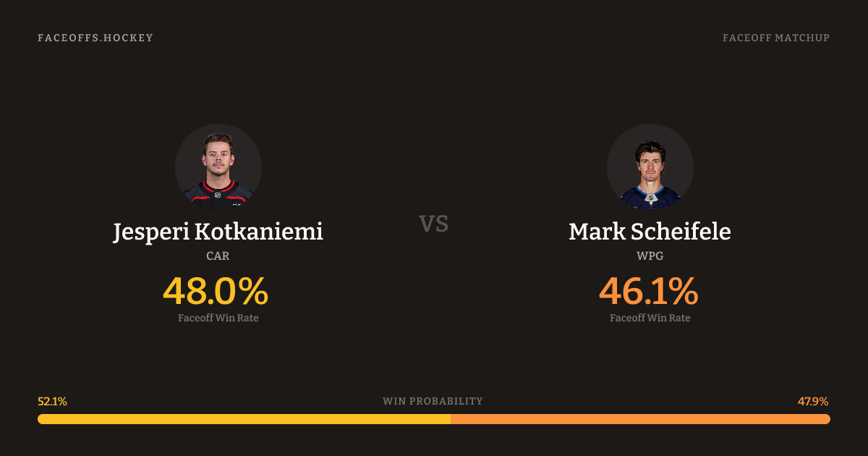Image resolution: width=868 pixels, height=456 pixels.
Task: Click the FACEOFF MATCHUP header label
Action: [775, 38]
